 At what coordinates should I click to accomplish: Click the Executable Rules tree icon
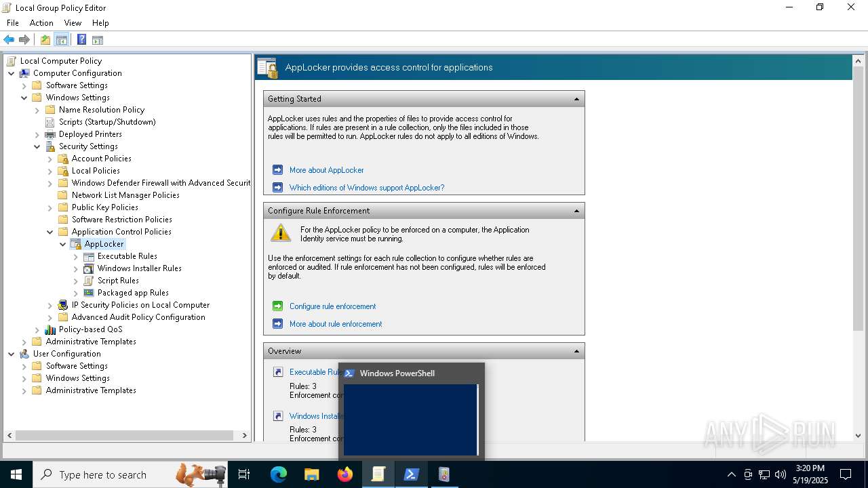point(89,256)
